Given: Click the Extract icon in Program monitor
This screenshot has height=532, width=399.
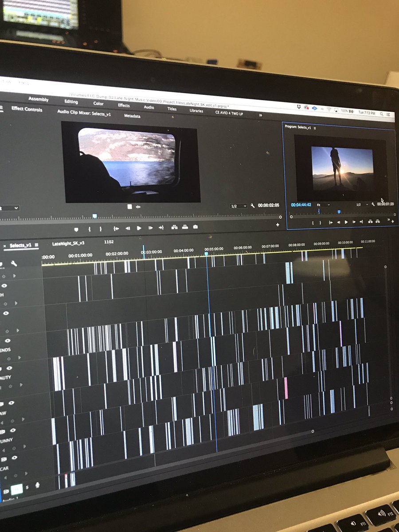Looking at the screenshot, I should coord(378,221).
